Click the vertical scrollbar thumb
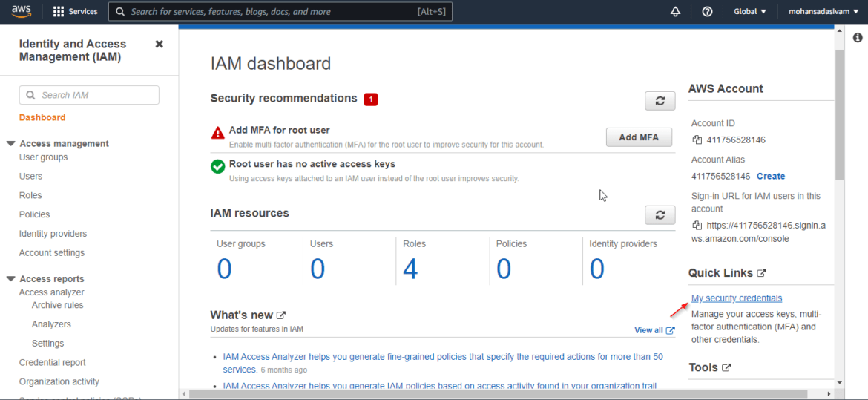The image size is (868, 400). coord(839,114)
